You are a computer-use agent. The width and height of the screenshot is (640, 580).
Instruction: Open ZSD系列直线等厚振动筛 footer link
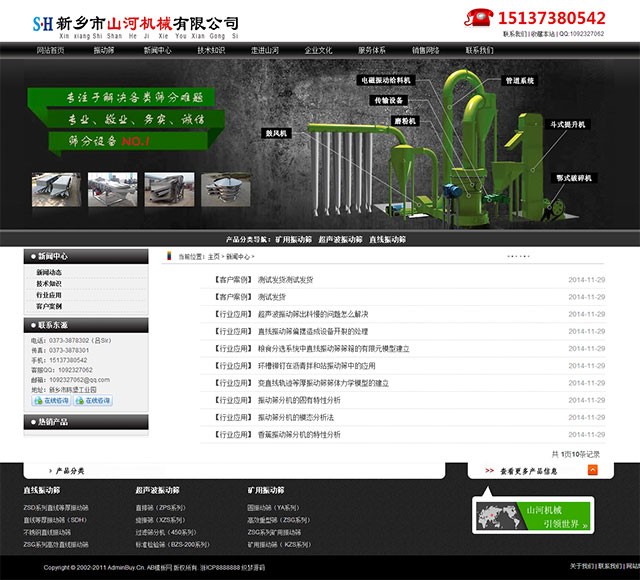56,508
